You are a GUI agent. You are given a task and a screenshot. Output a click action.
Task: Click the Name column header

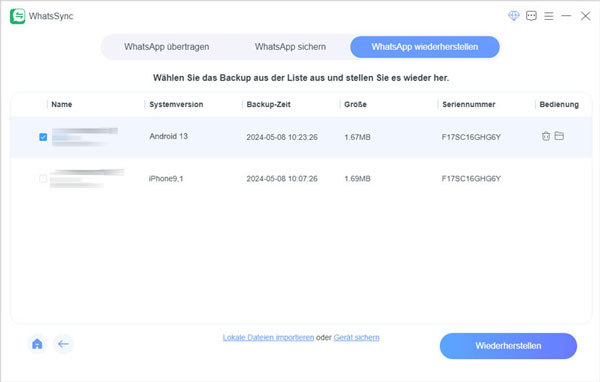(x=62, y=104)
